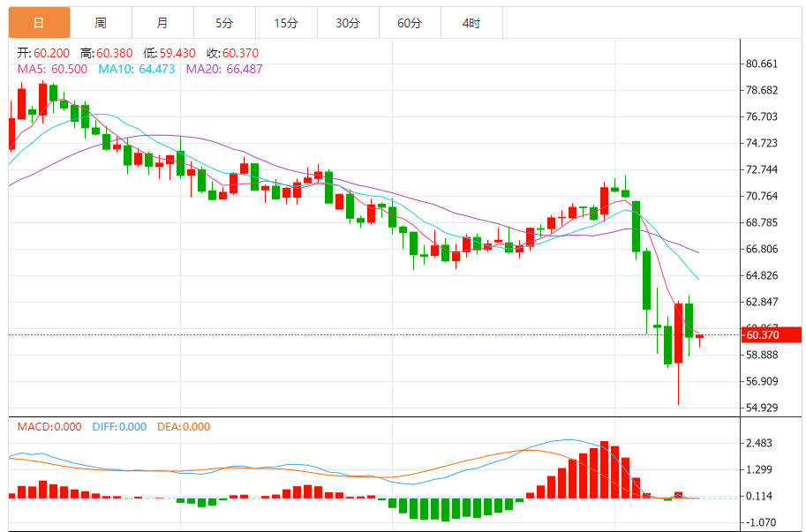806x532 pixels.
Task: Open the 60分 interval tab
Action: click(x=409, y=23)
